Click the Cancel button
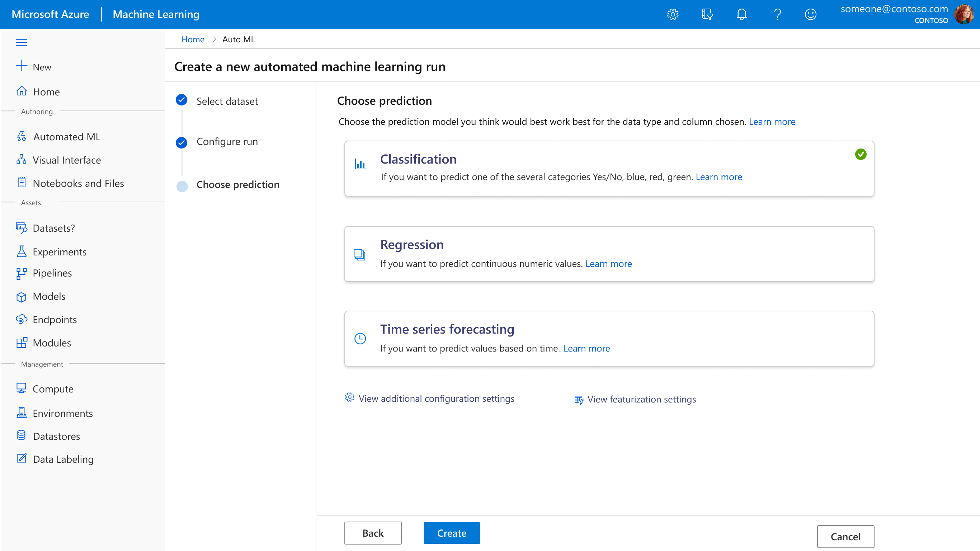980x551 pixels. (845, 536)
